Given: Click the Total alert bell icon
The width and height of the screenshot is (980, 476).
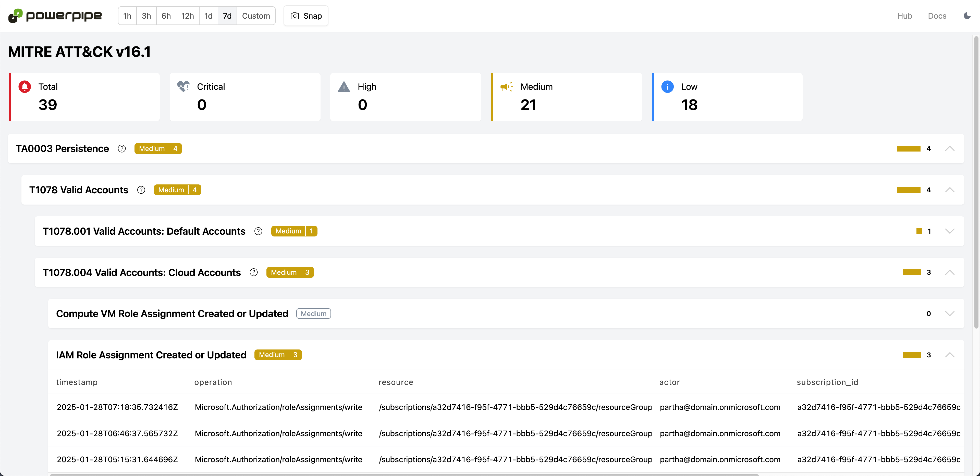Looking at the screenshot, I should [25, 87].
